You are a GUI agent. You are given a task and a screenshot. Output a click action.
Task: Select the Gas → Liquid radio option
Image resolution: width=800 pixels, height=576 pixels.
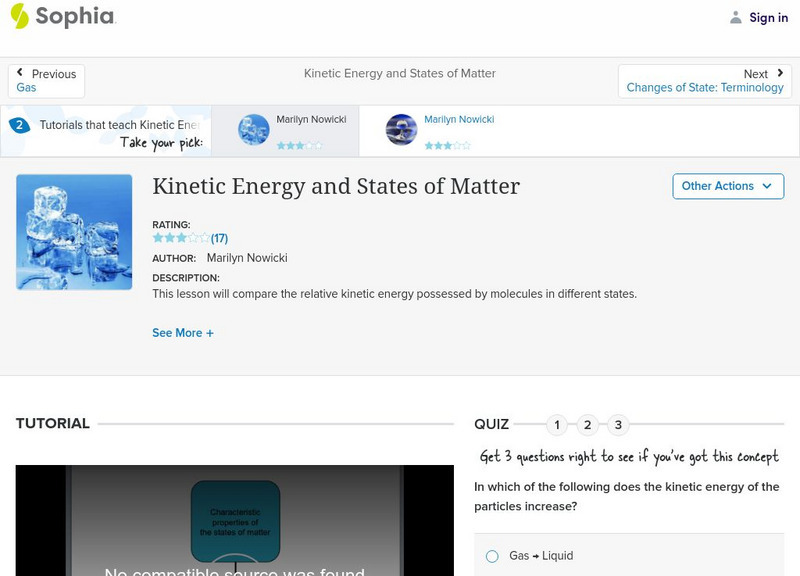492,556
